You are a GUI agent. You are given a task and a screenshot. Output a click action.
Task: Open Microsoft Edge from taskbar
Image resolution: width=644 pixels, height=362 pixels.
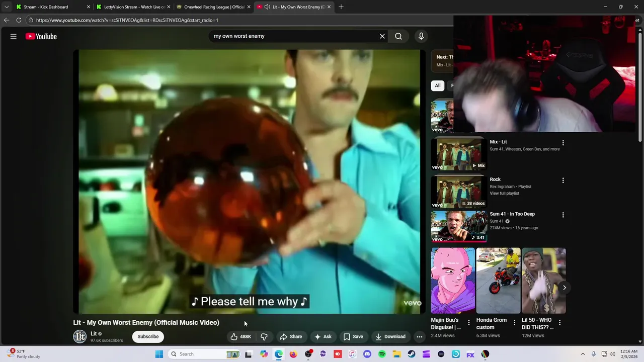click(279, 354)
